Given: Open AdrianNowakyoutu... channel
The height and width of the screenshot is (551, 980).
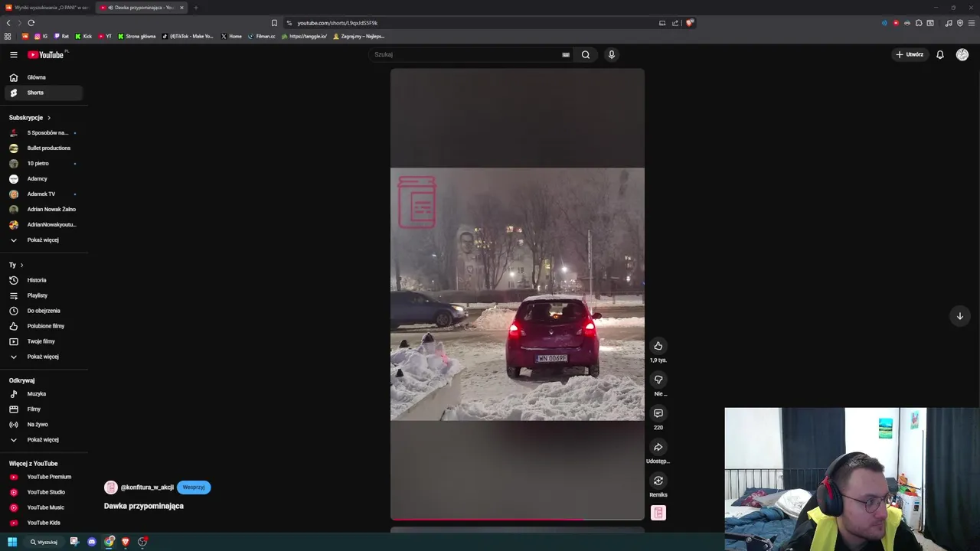Looking at the screenshot, I should pyautogui.click(x=44, y=224).
